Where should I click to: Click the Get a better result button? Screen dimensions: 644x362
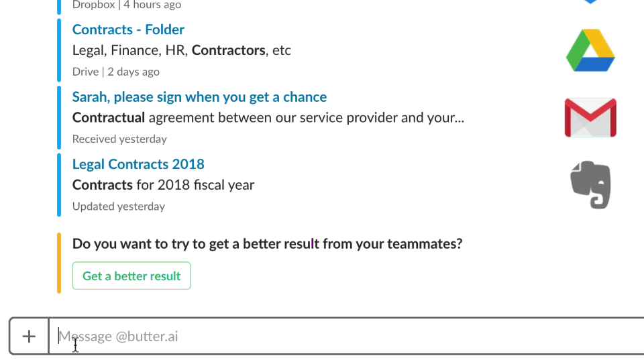[131, 276]
